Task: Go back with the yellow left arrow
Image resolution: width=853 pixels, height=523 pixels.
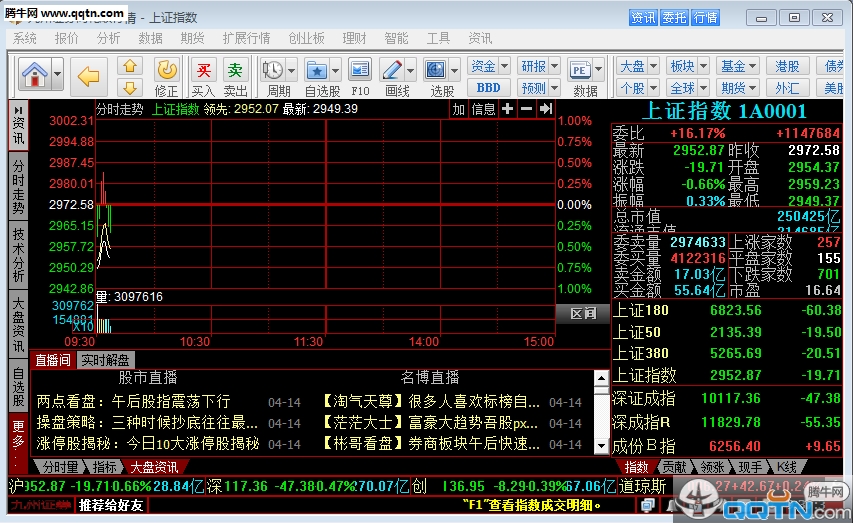Action: point(88,76)
